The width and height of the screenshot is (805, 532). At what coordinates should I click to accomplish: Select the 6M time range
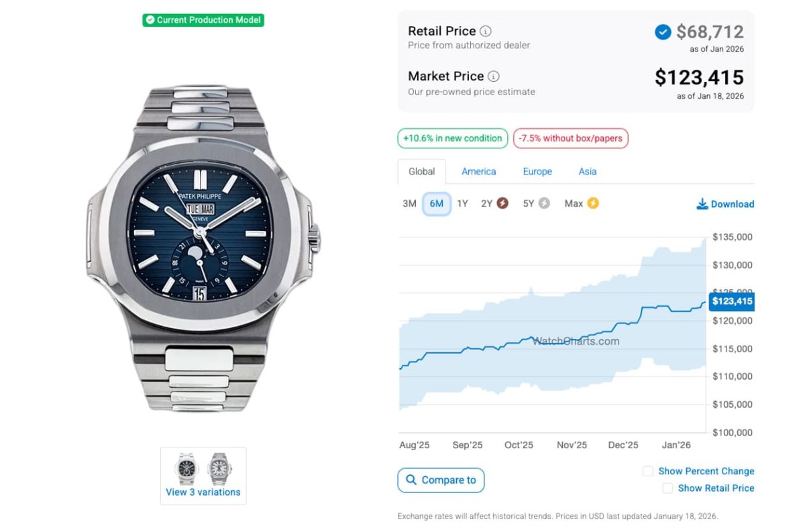[436, 203]
